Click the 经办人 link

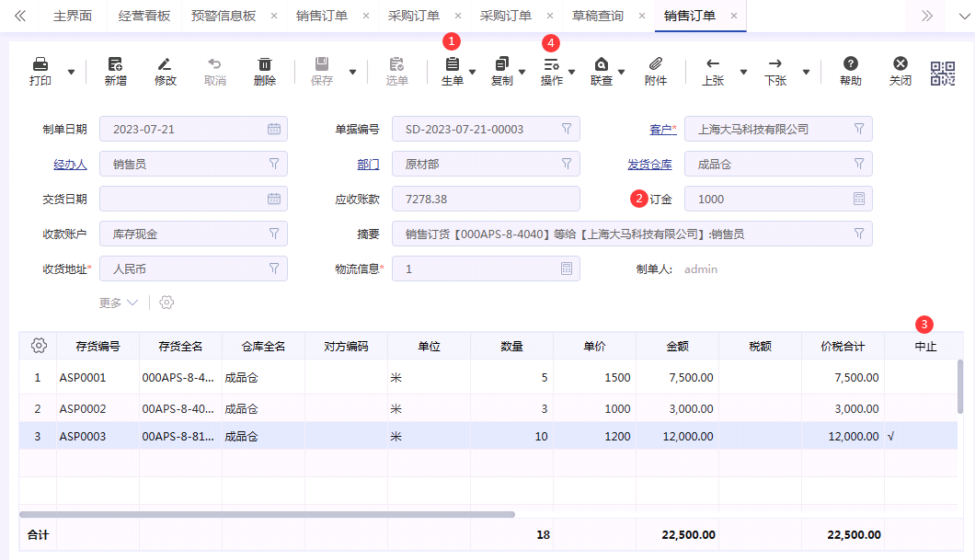pos(70,164)
